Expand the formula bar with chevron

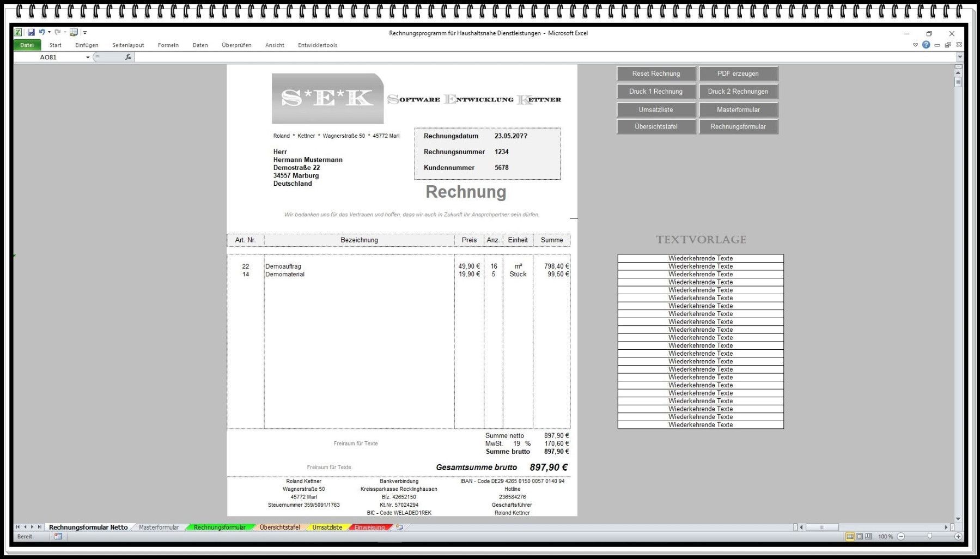coord(960,57)
